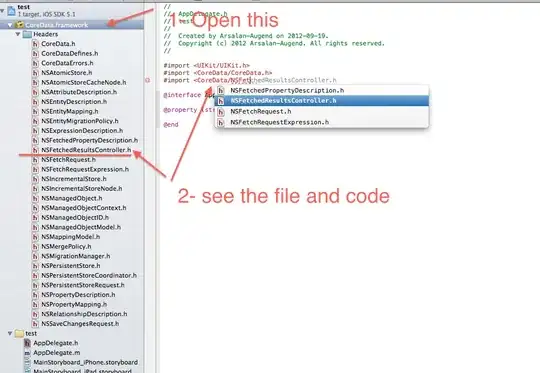Viewport: 540px width, 373px height.
Task: Open NSPersistentStore.h in the navigator
Action: pos(71,266)
